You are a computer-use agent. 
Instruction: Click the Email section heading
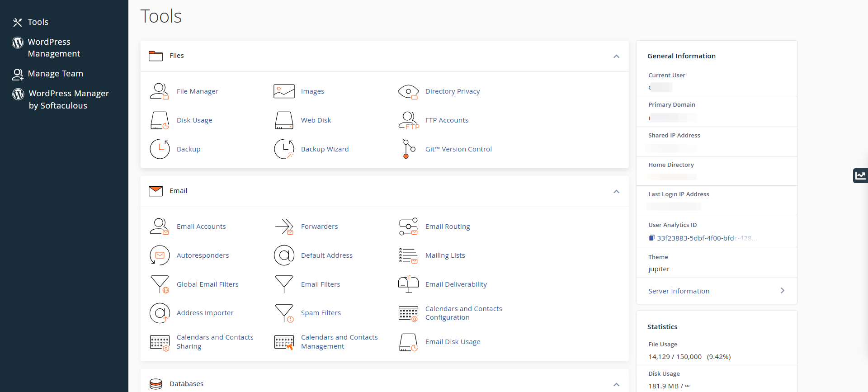pyautogui.click(x=178, y=191)
